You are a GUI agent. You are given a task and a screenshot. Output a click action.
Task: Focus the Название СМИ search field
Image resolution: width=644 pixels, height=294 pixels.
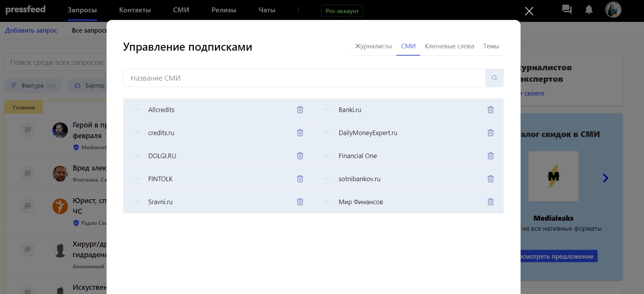304,78
